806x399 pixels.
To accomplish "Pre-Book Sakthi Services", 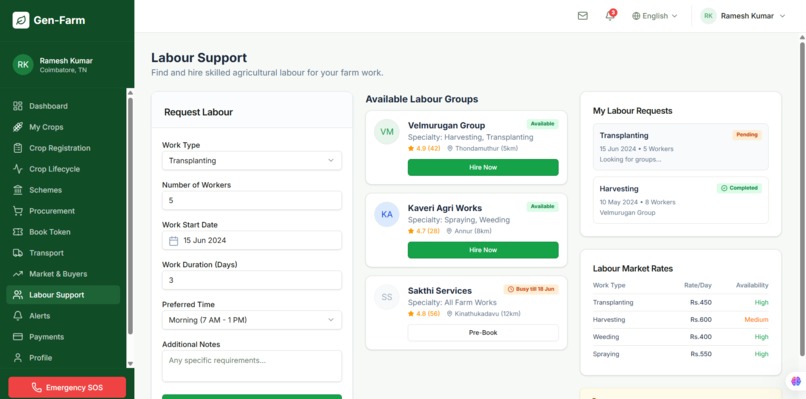I will 483,333.
